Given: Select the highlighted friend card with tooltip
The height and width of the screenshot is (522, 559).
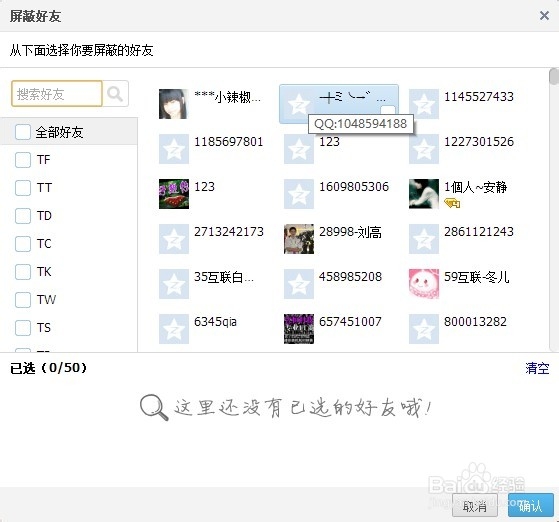Looking at the screenshot, I should 339,104.
